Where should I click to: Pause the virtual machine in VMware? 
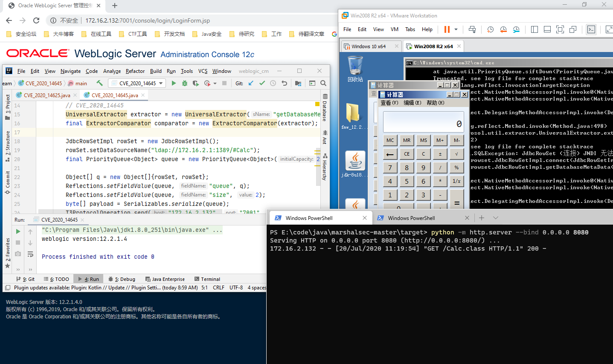[447, 29]
